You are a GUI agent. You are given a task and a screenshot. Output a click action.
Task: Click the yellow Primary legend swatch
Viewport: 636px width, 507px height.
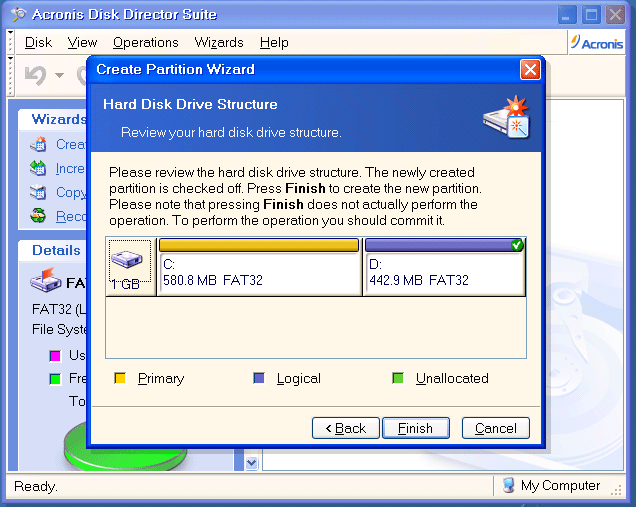(120, 379)
